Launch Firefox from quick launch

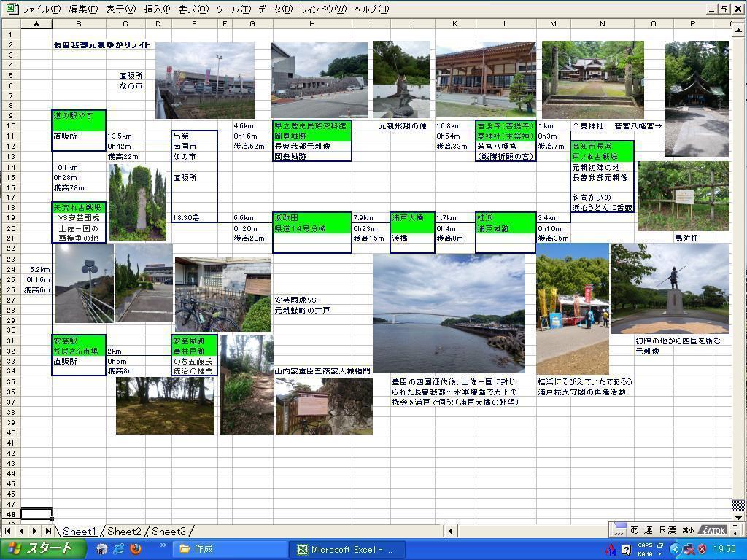click(135, 549)
